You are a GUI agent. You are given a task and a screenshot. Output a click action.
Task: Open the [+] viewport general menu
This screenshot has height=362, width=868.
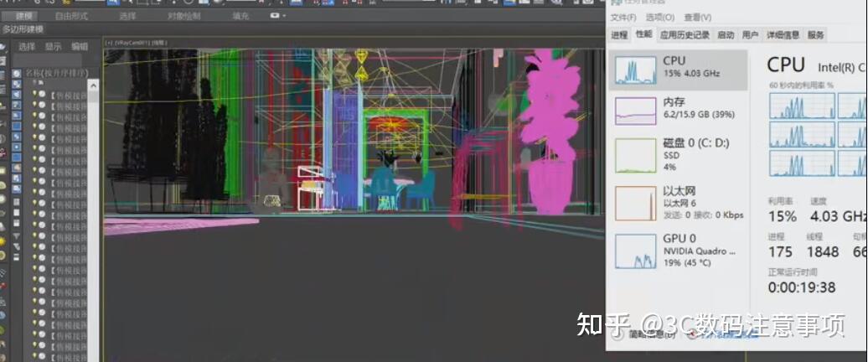109,42
